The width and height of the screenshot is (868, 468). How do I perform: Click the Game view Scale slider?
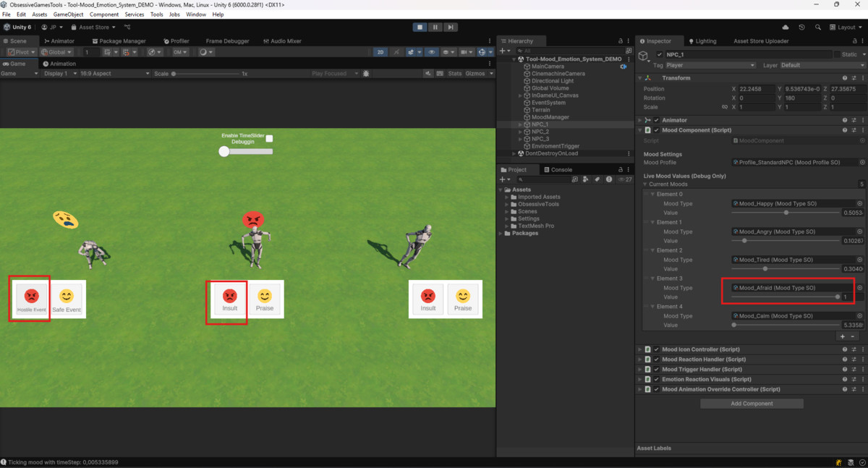[x=205, y=73]
